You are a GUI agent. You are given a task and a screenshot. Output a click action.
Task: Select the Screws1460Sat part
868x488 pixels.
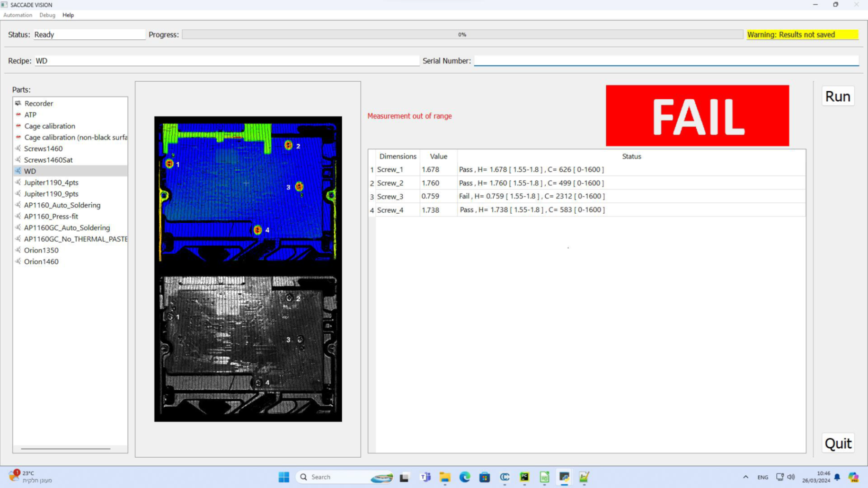70,160
